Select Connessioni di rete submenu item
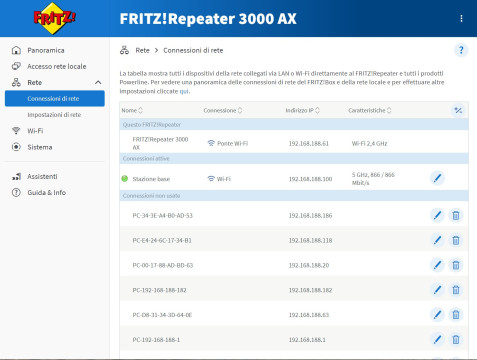Viewport: 477px width, 360px height. (55, 98)
